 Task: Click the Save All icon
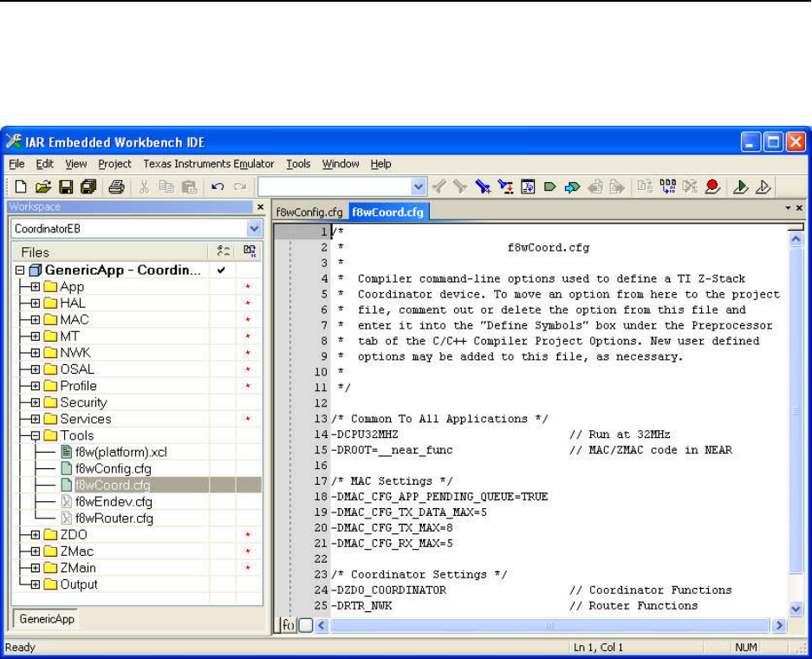point(88,186)
